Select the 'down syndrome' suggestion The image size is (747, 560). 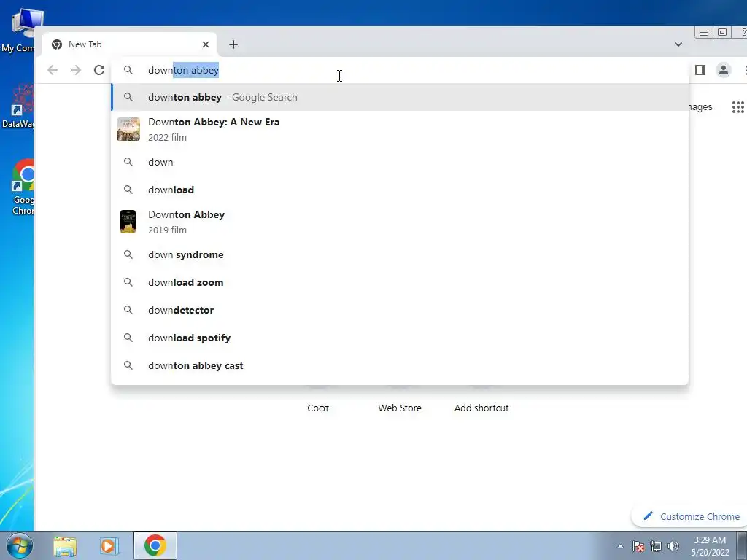[x=400, y=254]
